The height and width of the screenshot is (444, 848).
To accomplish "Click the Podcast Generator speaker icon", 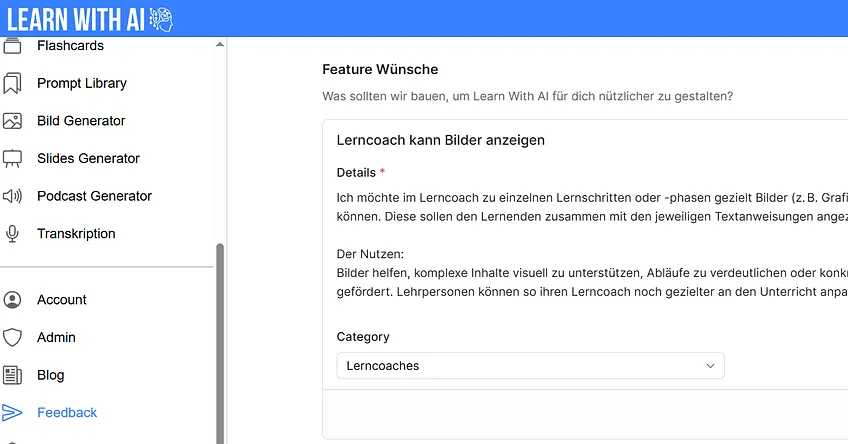I will [12, 196].
